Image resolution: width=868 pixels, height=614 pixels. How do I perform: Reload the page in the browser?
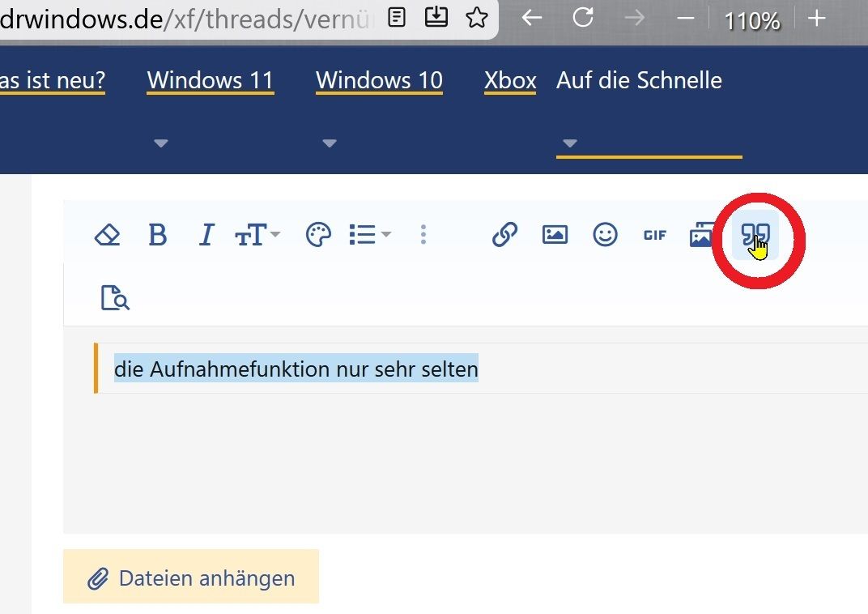tap(583, 18)
